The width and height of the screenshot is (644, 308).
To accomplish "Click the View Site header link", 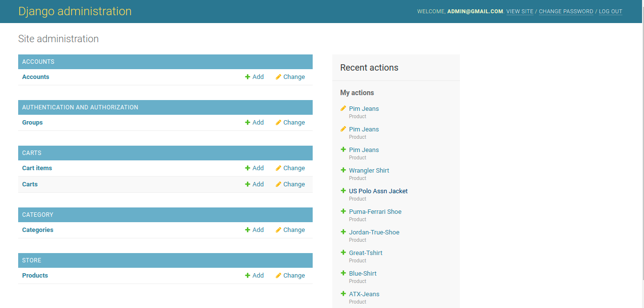I will coord(520,11).
